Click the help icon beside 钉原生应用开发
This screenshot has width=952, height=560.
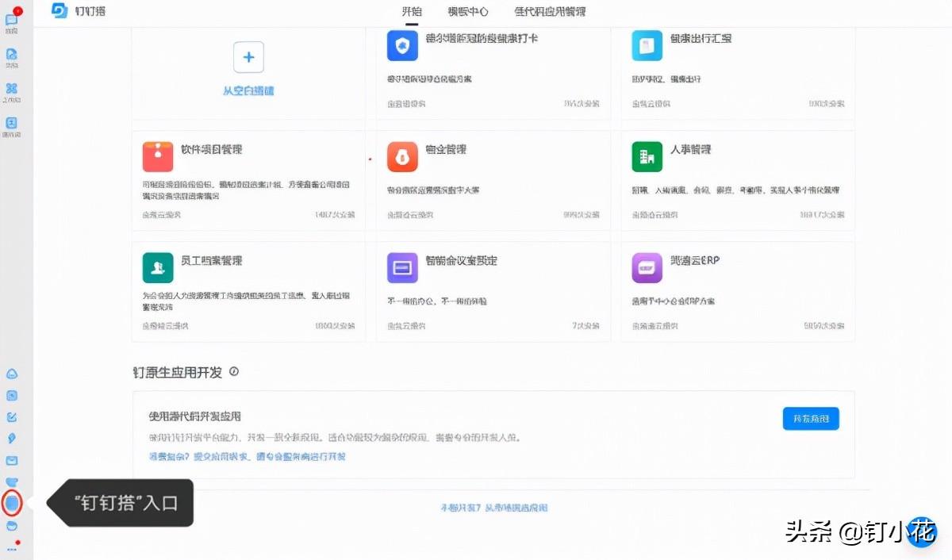click(233, 372)
